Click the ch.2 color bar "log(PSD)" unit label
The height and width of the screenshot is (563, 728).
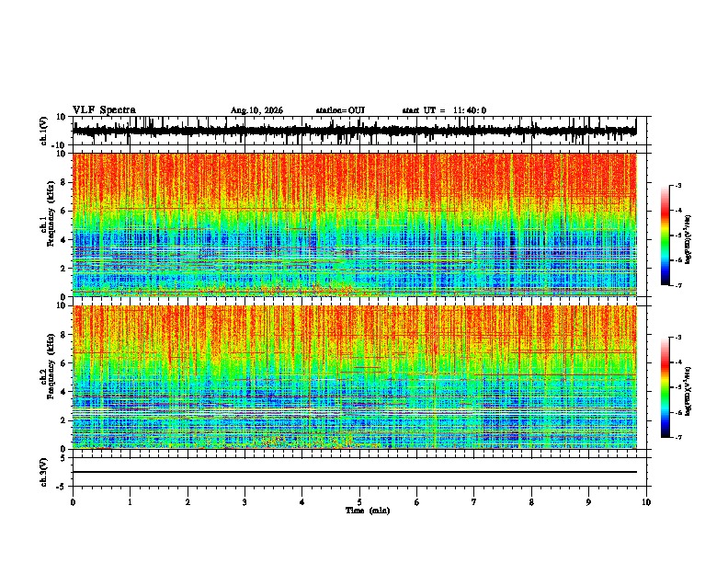688,392
